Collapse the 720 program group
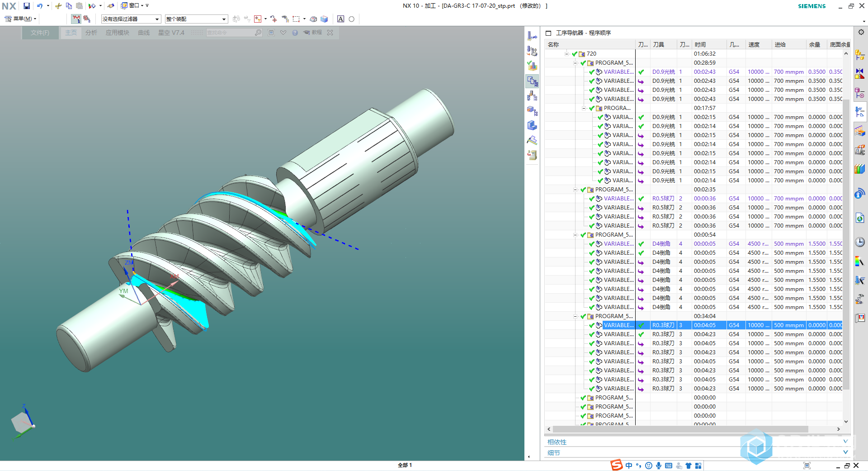 point(566,54)
